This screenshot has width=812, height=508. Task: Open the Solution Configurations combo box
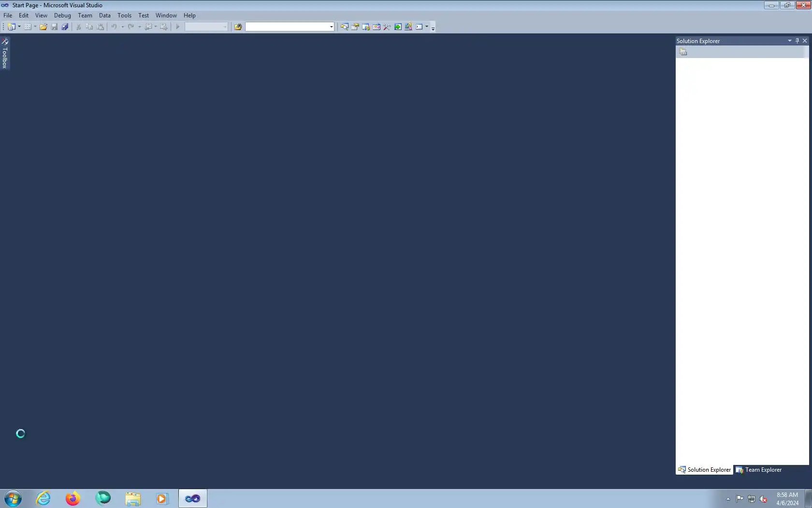click(x=206, y=27)
